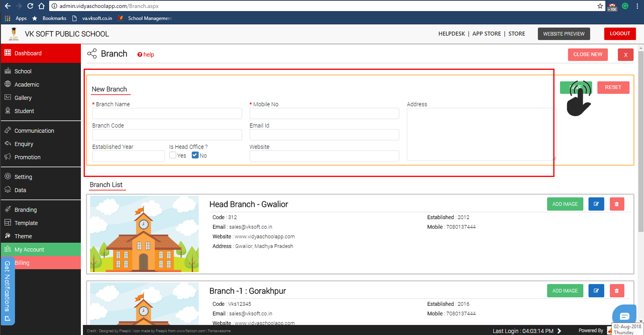Click the red X button
The height and width of the screenshot is (335, 644).
[626, 55]
